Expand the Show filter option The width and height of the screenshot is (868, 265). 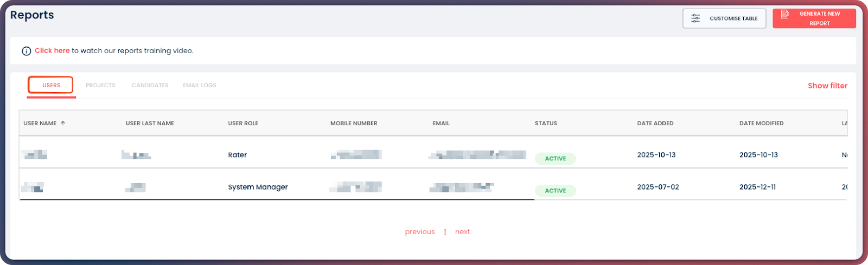tap(827, 86)
